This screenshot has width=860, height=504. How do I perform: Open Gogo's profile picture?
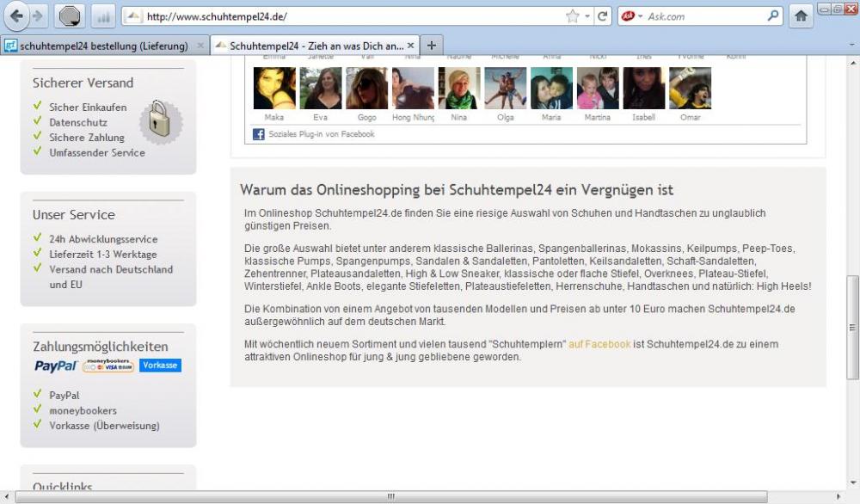[367, 88]
